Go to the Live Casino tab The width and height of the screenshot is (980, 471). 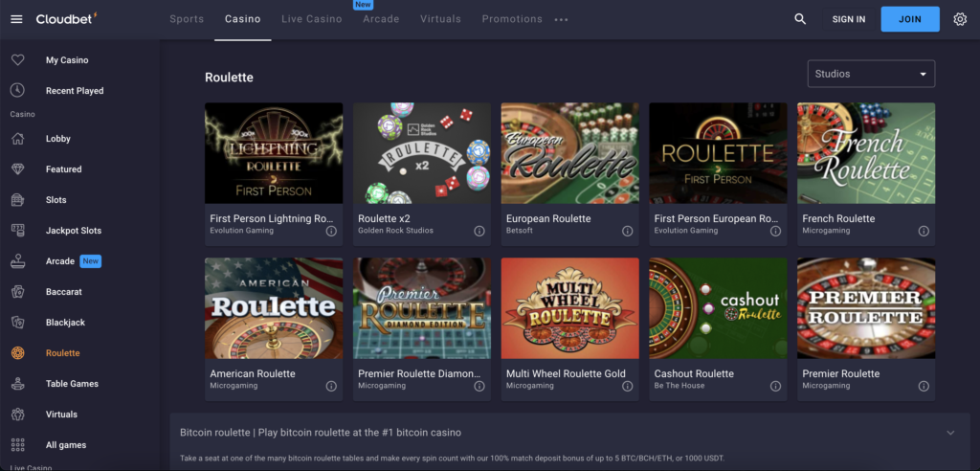pyautogui.click(x=312, y=19)
